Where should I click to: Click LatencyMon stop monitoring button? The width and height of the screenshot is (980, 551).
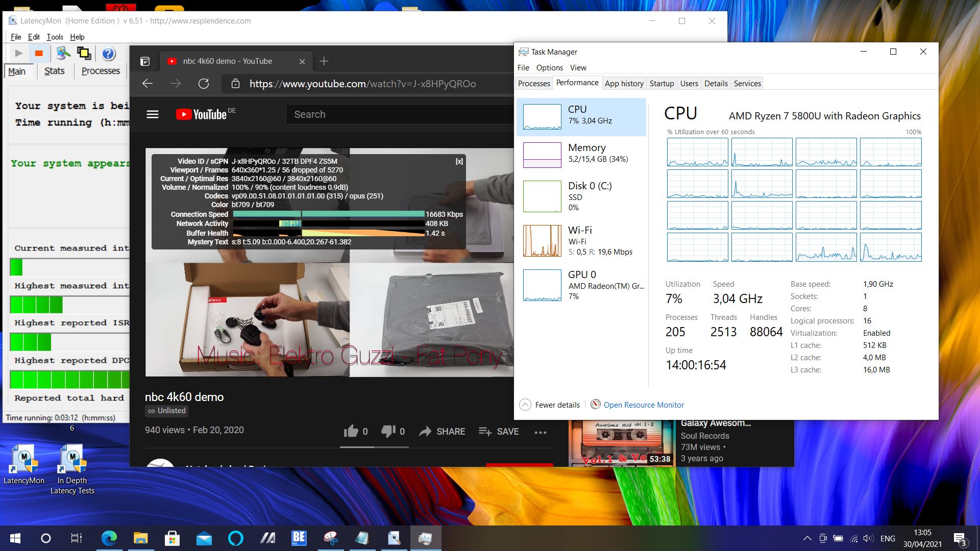(39, 53)
